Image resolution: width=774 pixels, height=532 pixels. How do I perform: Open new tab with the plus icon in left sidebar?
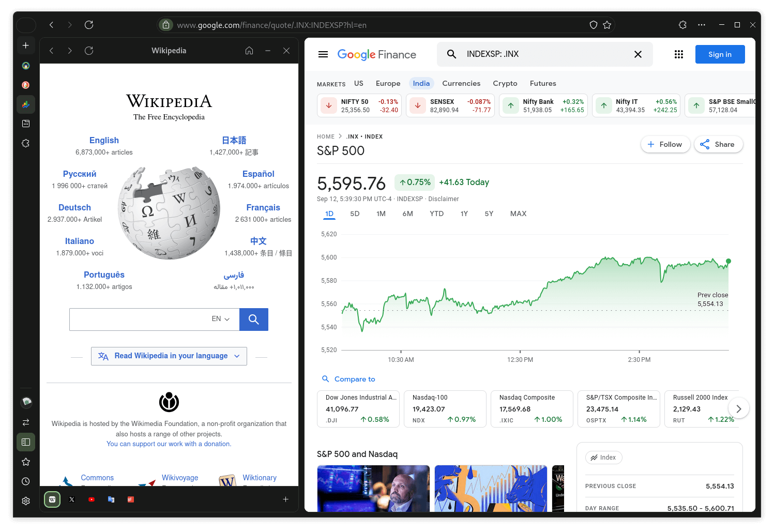click(26, 45)
